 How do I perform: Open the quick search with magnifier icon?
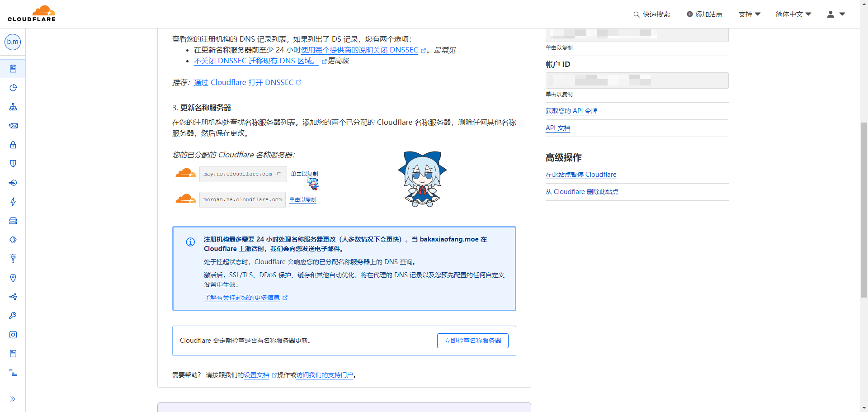tap(651, 14)
